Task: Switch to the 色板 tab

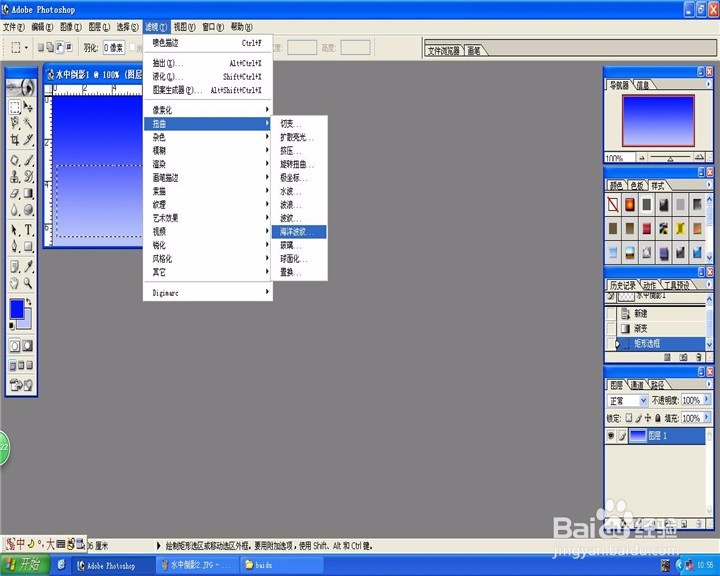Action: tap(637, 186)
